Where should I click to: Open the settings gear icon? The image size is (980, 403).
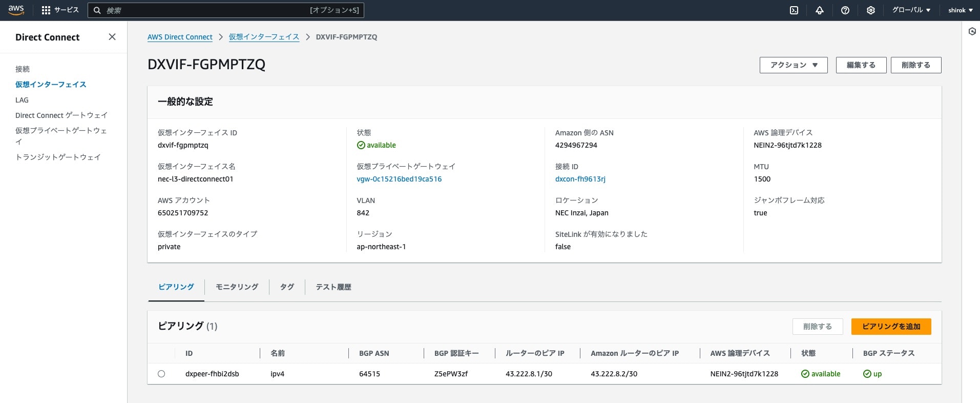point(871,10)
